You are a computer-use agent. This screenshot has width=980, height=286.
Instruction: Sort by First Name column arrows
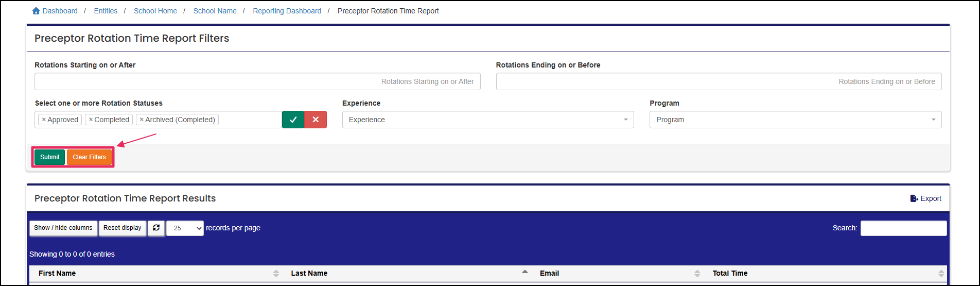(x=276, y=273)
